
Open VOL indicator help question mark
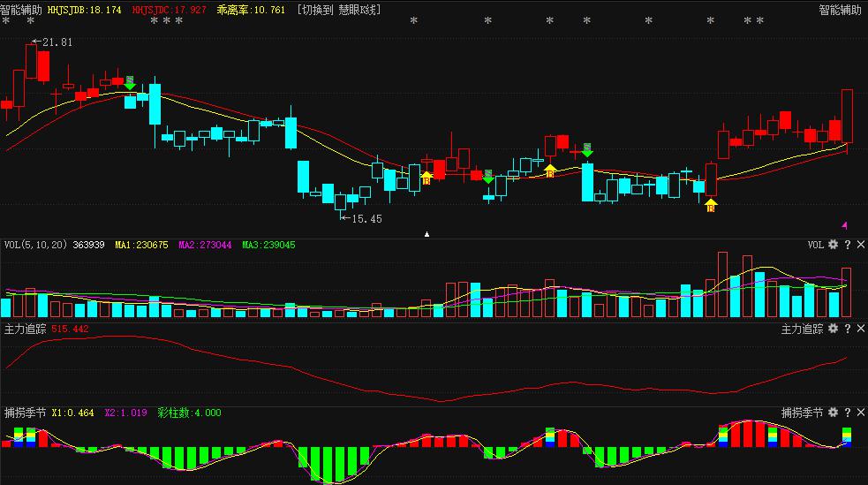click(x=848, y=244)
